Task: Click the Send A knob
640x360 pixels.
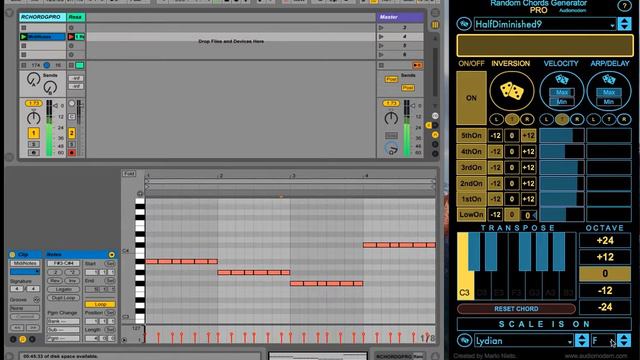Action: tap(33, 79)
